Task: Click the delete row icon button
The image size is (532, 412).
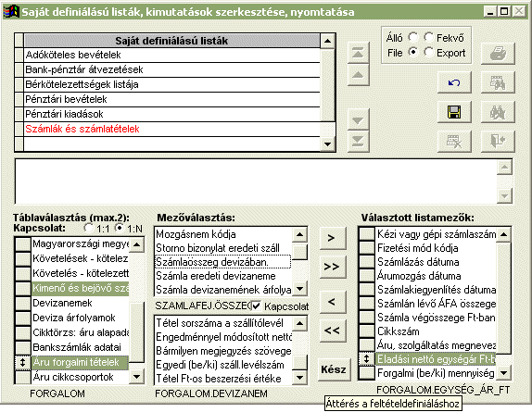Action: tap(454, 141)
